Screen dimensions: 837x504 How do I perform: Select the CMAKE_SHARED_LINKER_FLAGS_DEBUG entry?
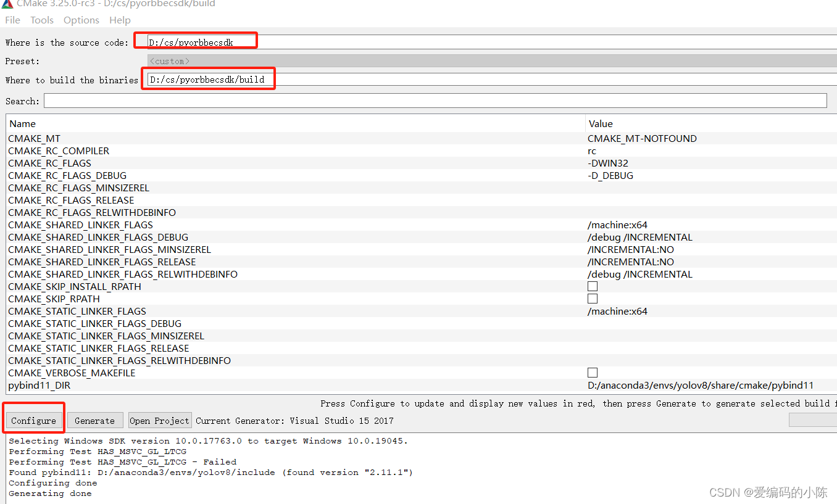pos(98,237)
